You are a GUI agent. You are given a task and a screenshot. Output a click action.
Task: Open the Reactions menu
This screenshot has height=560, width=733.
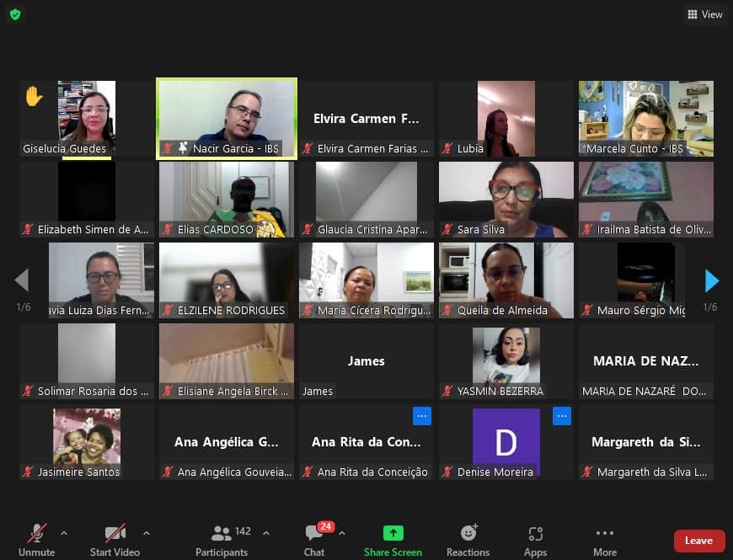click(468, 539)
